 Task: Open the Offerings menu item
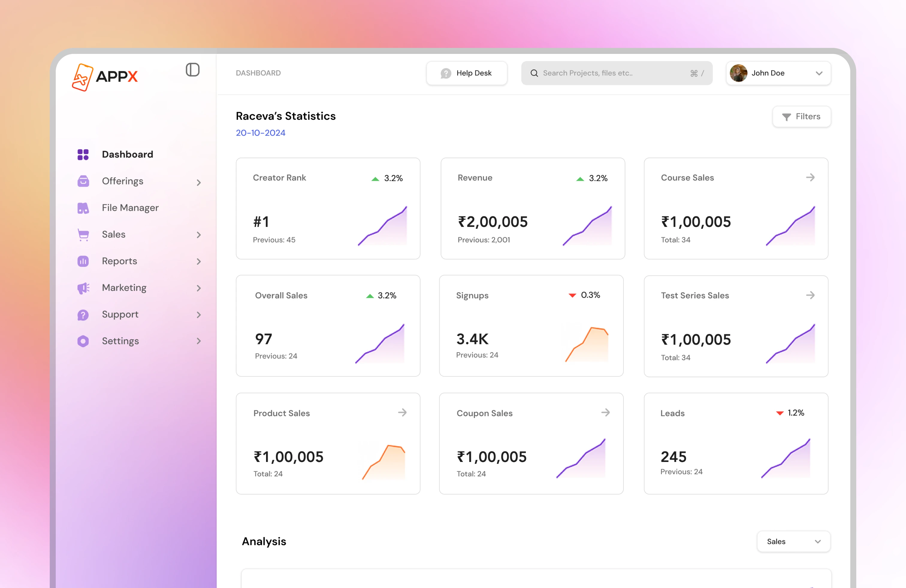coord(123,181)
